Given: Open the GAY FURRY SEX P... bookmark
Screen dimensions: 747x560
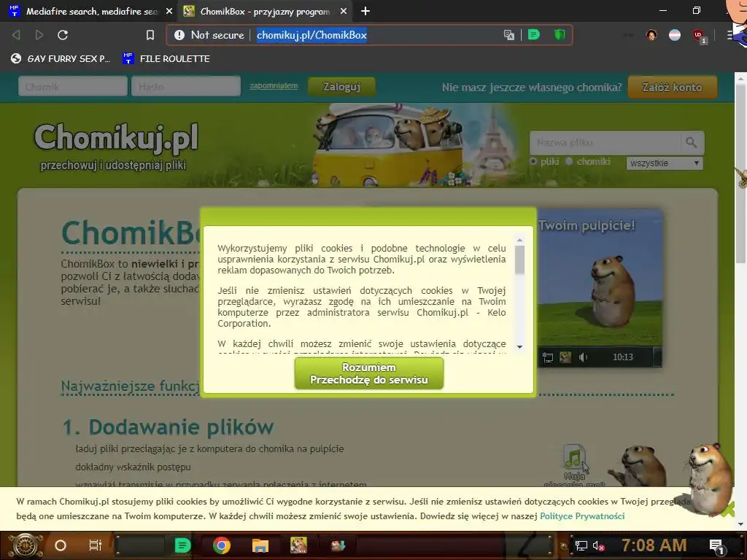Looking at the screenshot, I should tap(61, 58).
